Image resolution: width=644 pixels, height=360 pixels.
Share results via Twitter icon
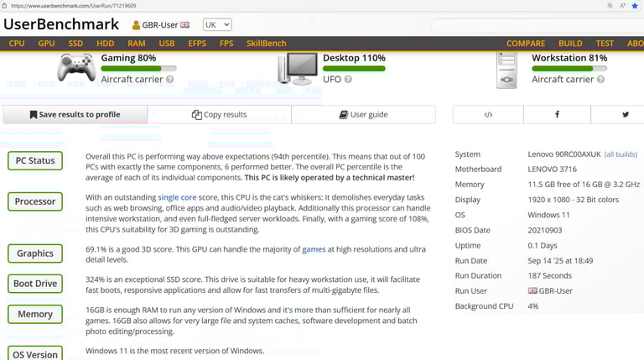(x=625, y=115)
